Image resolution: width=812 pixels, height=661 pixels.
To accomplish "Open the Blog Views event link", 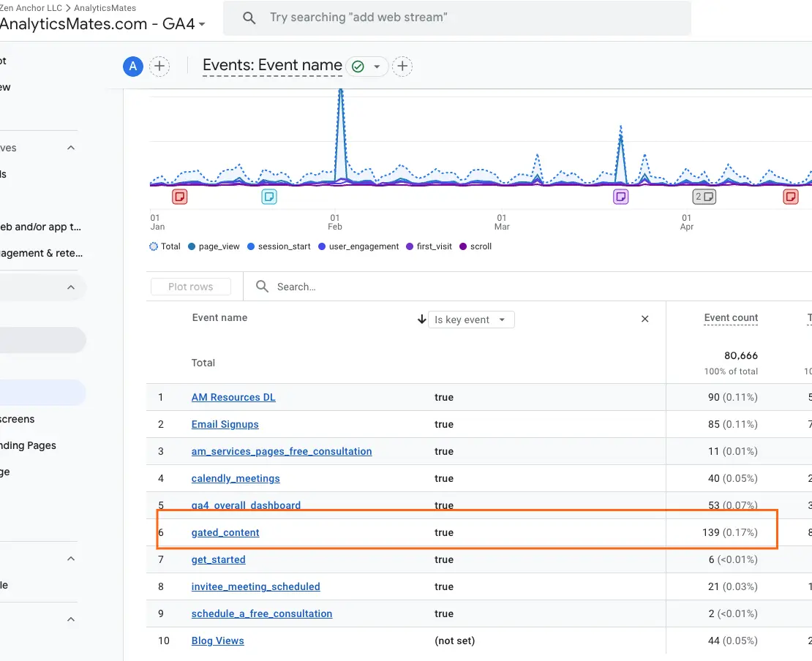I will point(217,641).
